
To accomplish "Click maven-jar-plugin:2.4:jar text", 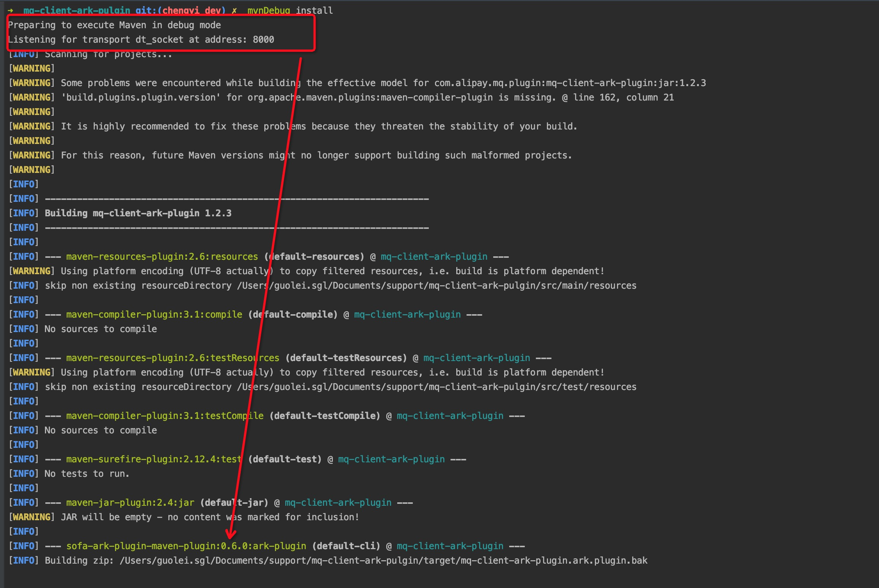I will pos(130,503).
